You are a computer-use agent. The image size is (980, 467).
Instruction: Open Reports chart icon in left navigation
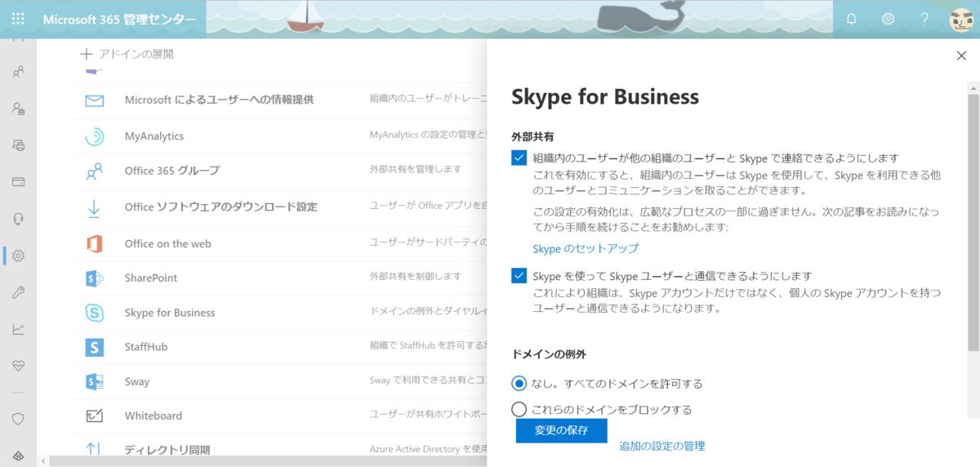(x=18, y=329)
